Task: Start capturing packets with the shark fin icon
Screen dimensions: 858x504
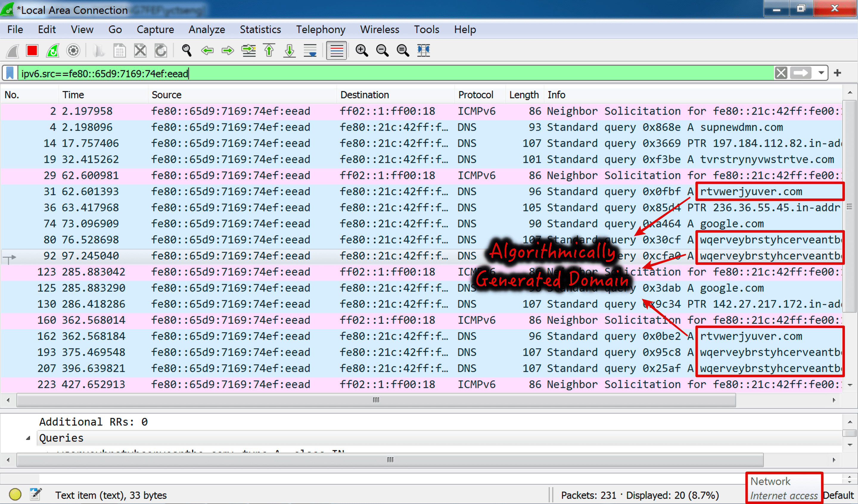Action: [12, 50]
